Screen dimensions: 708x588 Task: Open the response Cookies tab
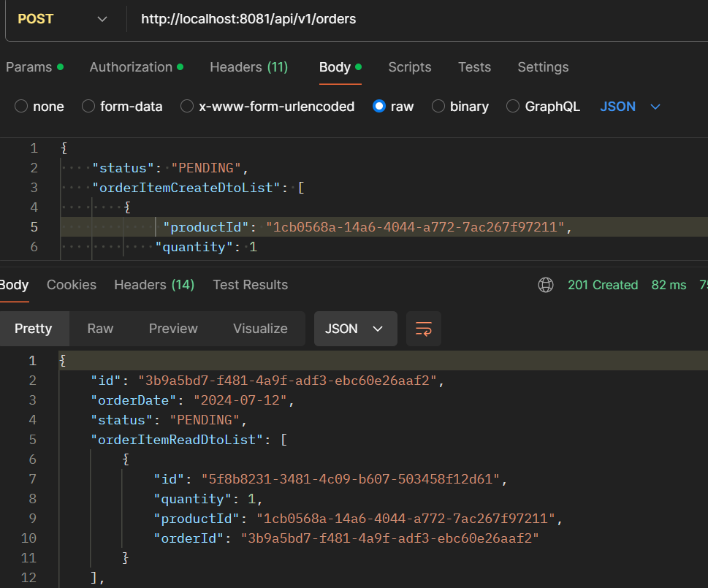coord(72,285)
